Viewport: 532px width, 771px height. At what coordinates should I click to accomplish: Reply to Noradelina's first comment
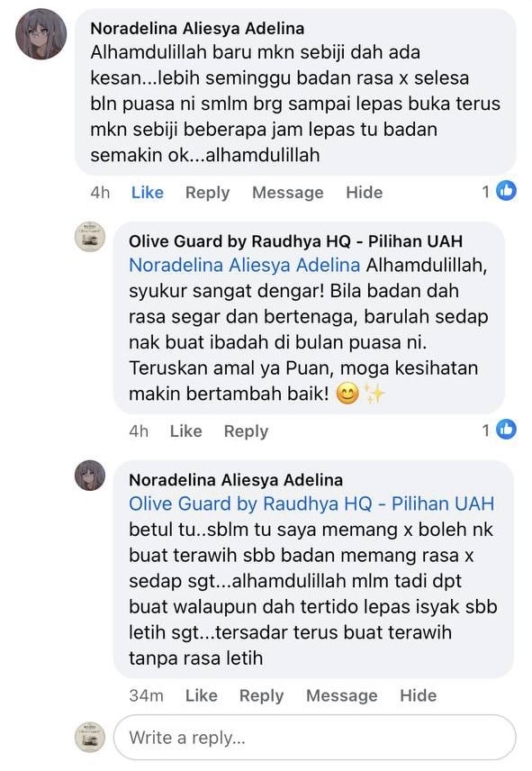coord(207,192)
